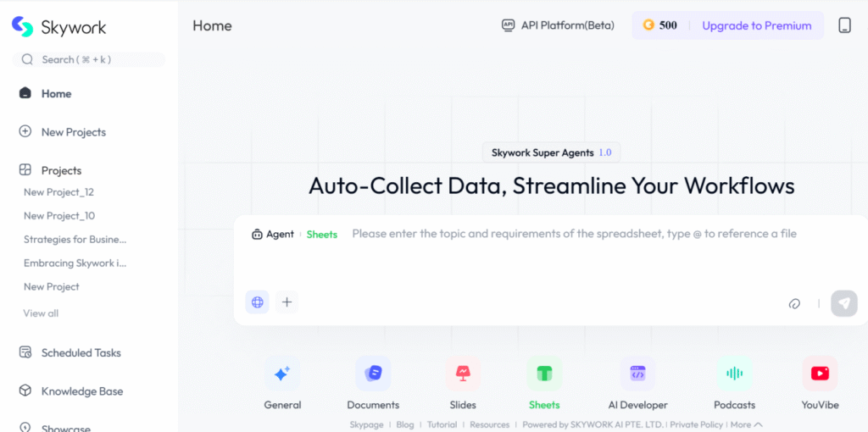The height and width of the screenshot is (432, 868).
Task: Open the API Platform(Beta) link
Action: (557, 25)
